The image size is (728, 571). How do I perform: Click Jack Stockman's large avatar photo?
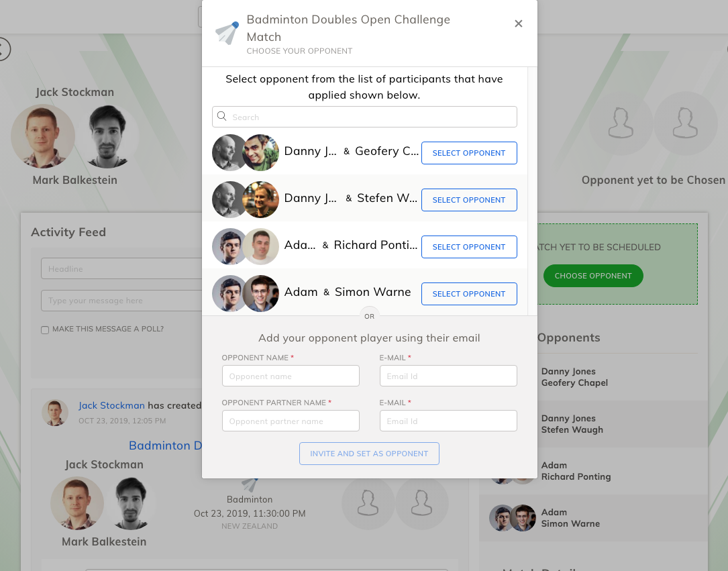(x=43, y=136)
